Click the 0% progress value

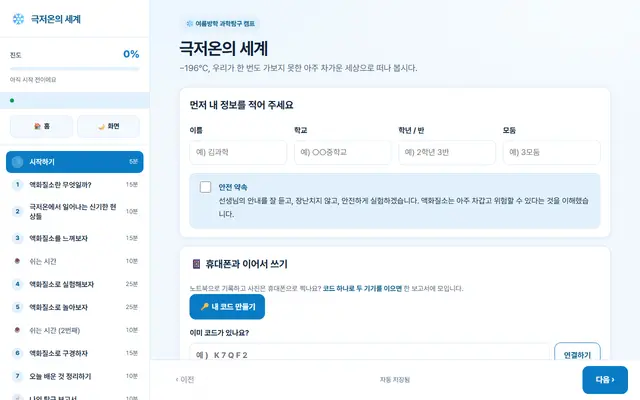[131, 54]
